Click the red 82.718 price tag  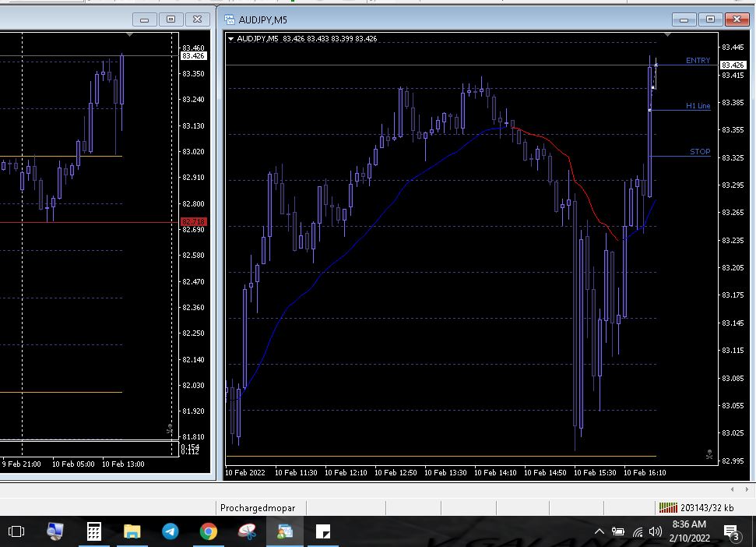(193, 222)
